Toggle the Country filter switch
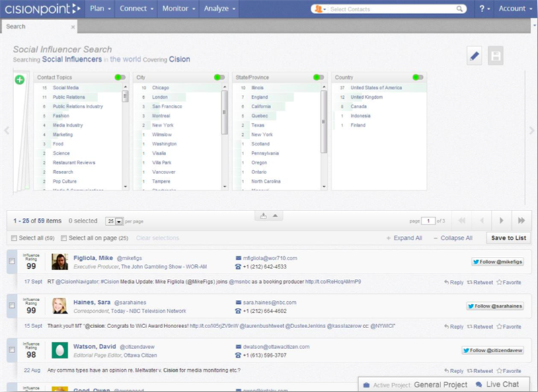This screenshot has height=392, width=538. [418, 77]
